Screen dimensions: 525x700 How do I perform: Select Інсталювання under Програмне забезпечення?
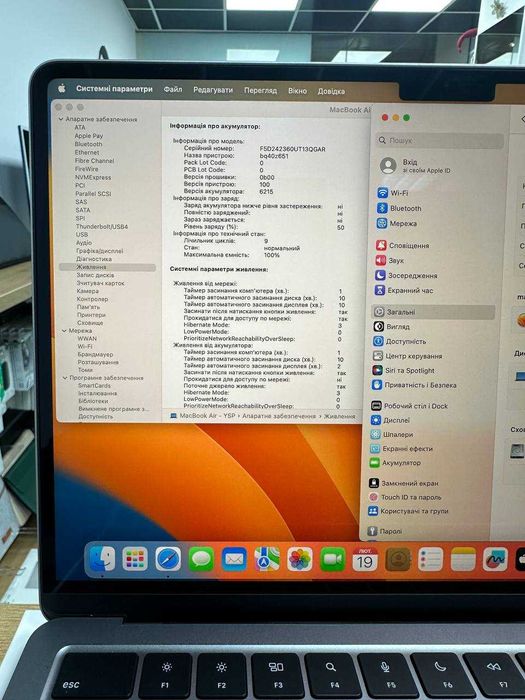tap(98, 393)
